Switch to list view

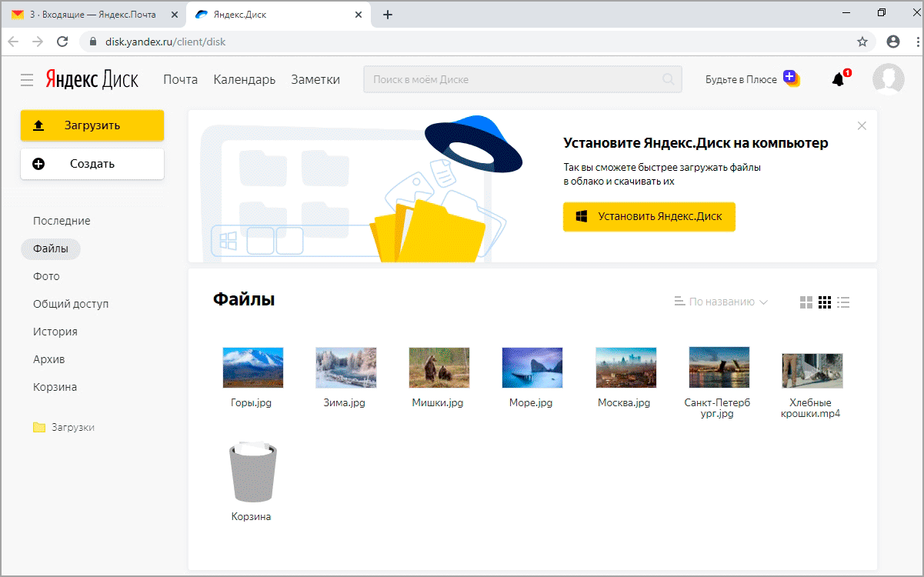(843, 302)
